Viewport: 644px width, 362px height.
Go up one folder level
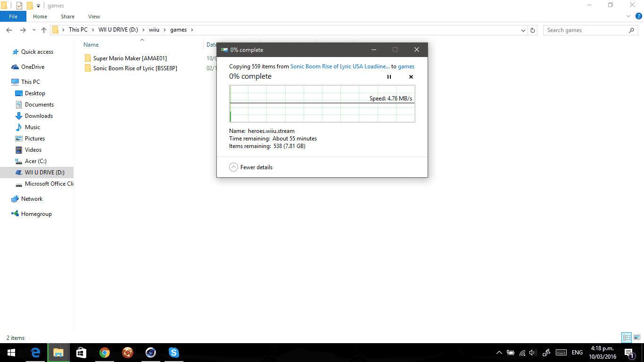(44, 30)
